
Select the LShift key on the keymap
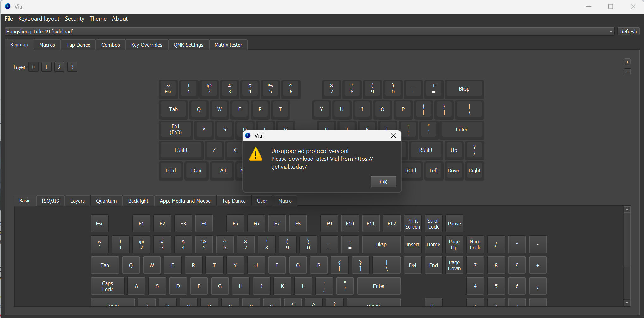[181, 150]
